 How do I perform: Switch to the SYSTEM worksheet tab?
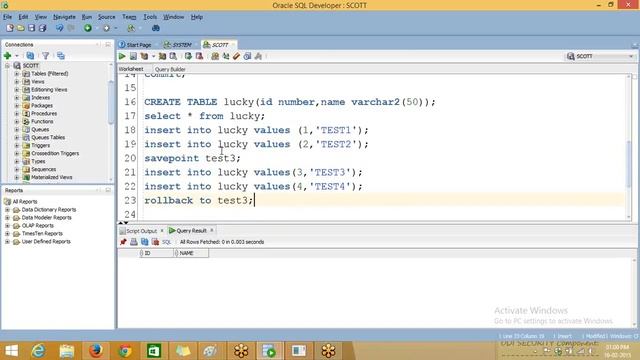click(178, 44)
